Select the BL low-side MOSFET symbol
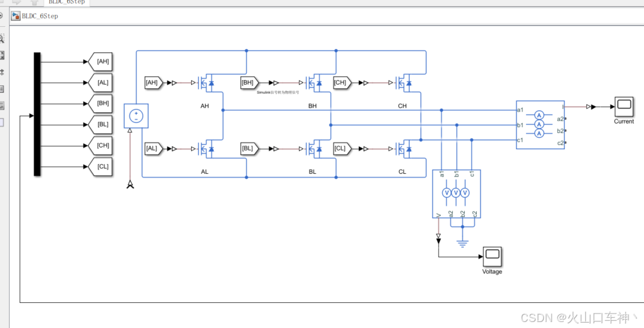Screen dimensions: 644x328 coord(314,149)
